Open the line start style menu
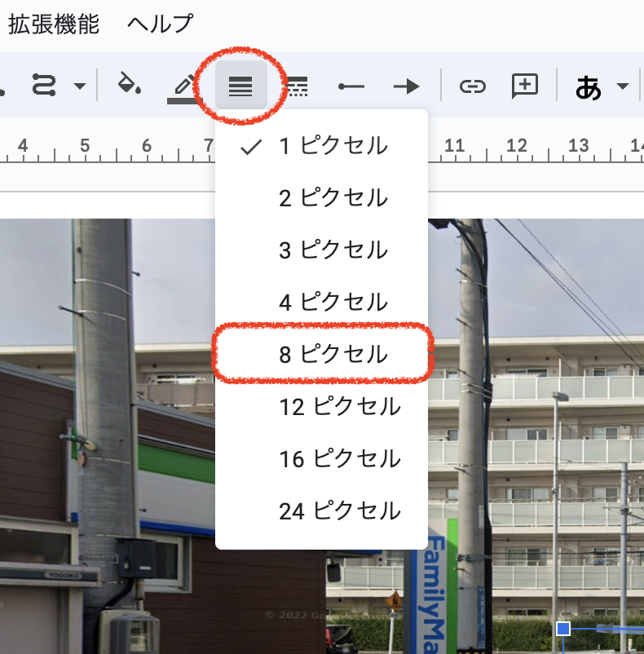Image resolution: width=644 pixels, height=654 pixels. click(x=351, y=86)
